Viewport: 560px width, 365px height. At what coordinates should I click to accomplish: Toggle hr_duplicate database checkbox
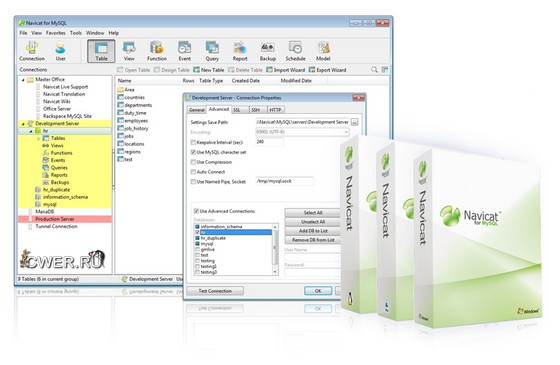pyautogui.click(x=198, y=238)
